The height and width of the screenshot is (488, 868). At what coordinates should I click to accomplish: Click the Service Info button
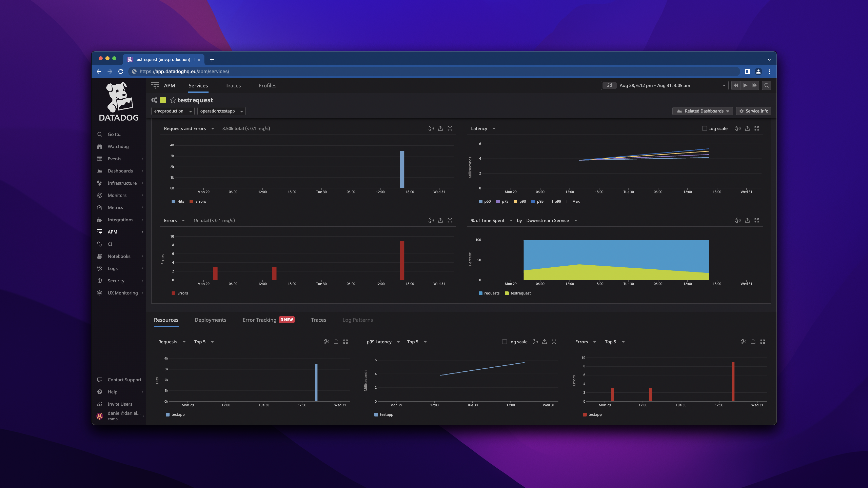click(x=753, y=111)
